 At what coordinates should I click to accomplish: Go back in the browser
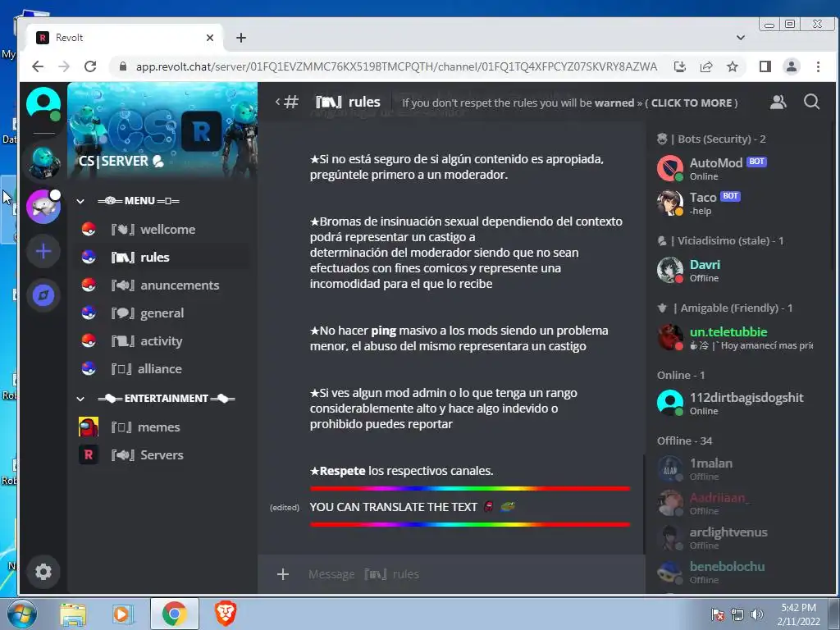tap(38, 66)
